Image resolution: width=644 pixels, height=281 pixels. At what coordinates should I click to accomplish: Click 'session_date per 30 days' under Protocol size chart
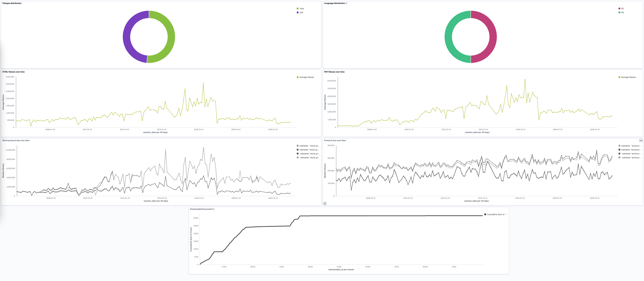click(476, 201)
